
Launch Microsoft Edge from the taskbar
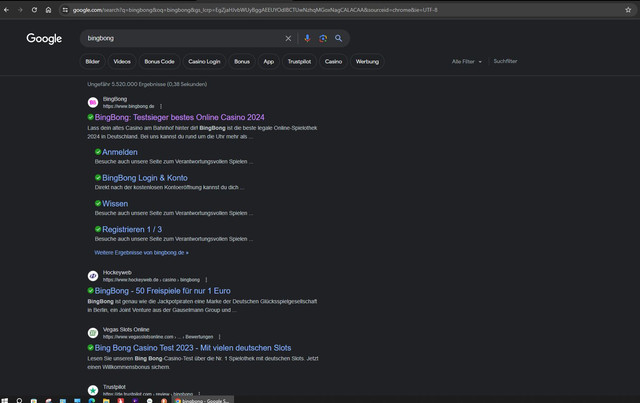pos(92,401)
